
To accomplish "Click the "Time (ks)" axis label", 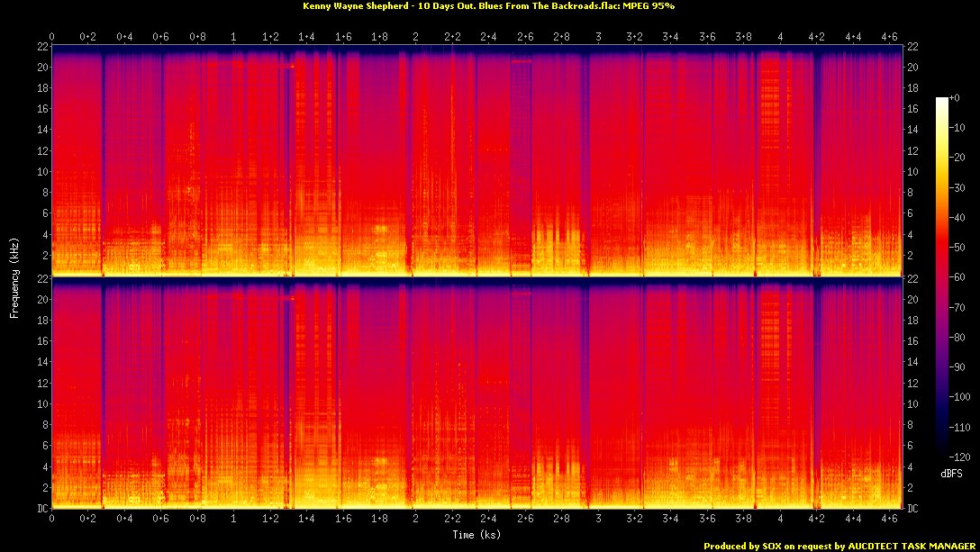I will [477, 535].
